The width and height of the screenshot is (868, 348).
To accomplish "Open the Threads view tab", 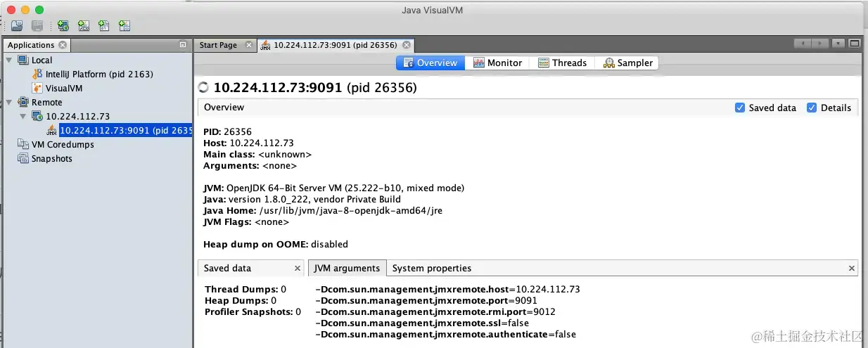I will point(562,63).
